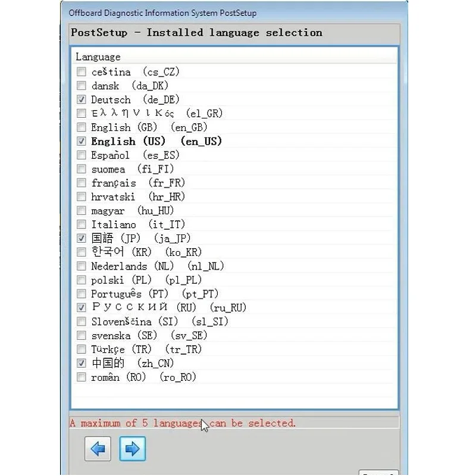Click the 'Deutsch (de_DE)' row label
Image resolution: width=476 pixels, height=476 pixels.
click(136, 100)
